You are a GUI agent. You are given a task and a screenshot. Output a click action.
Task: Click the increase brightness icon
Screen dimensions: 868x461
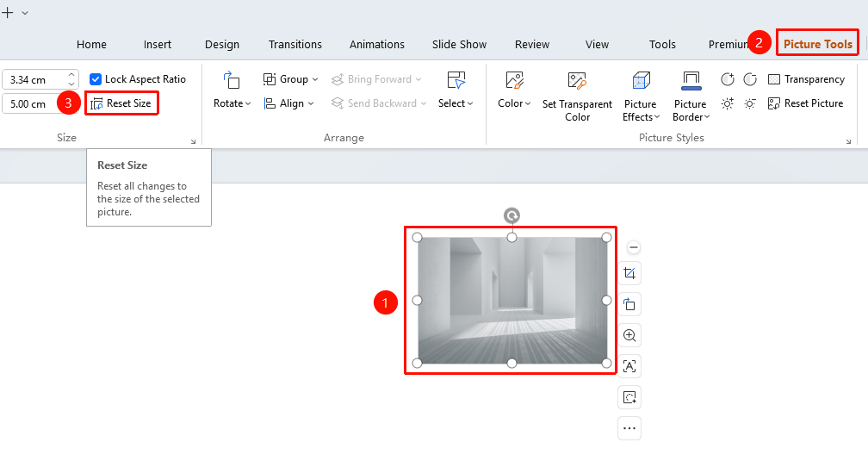[728, 103]
